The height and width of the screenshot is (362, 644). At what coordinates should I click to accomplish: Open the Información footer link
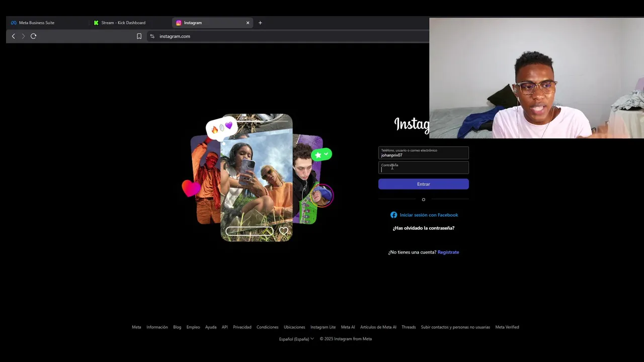(x=157, y=327)
